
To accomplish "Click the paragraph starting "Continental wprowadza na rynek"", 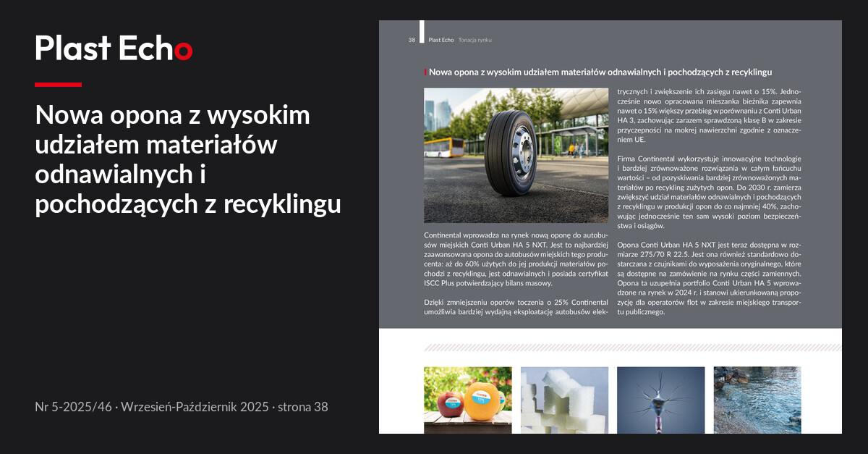I will click(x=516, y=259).
